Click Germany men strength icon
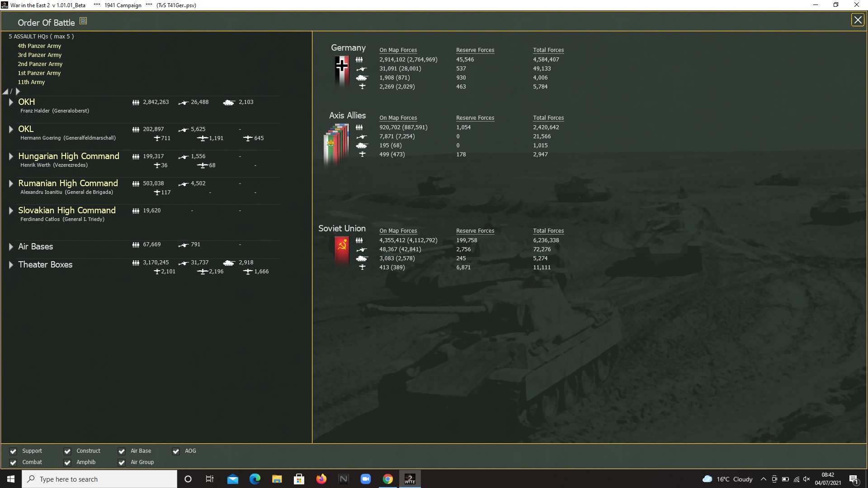The image size is (868, 488). (x=359, y=60)
